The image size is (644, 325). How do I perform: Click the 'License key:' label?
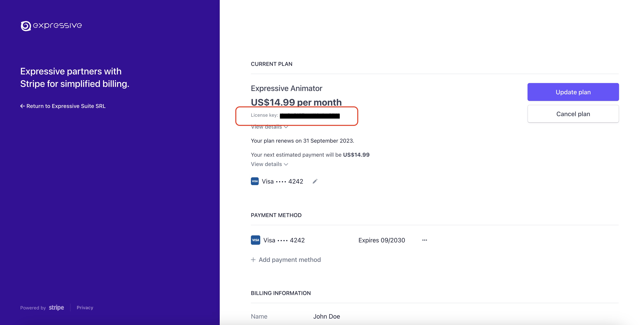[x=265, y=115]
